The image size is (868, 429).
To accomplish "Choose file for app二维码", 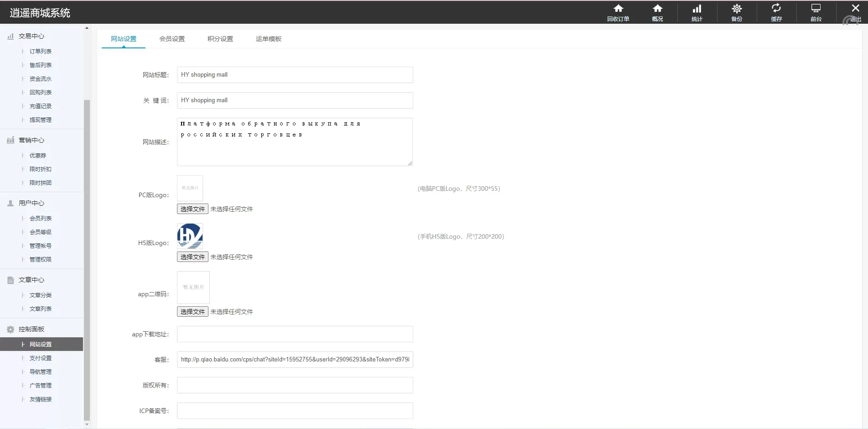I will click(192, 312).
